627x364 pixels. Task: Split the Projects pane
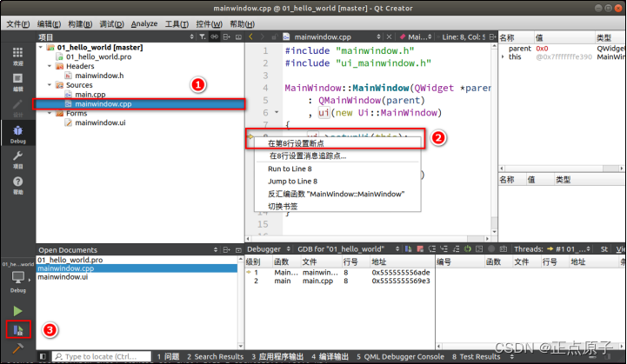point(227,36)
